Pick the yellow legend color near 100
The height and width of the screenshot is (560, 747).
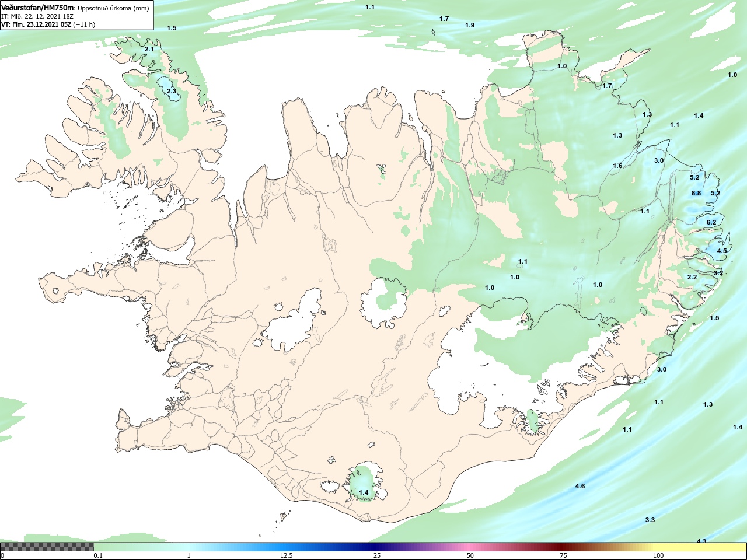click(700, 547)
